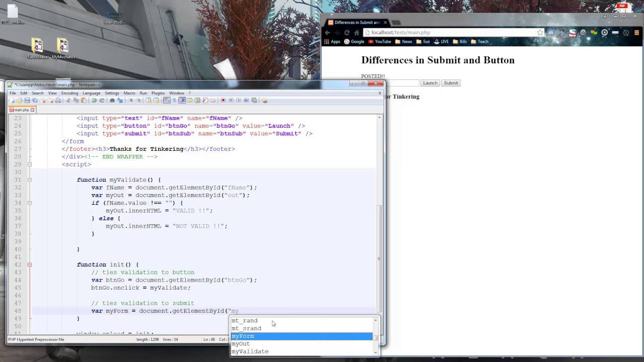Collapse the init function fold marker
The width and height of the screenshot is (644, 362).
coord(30,264)
